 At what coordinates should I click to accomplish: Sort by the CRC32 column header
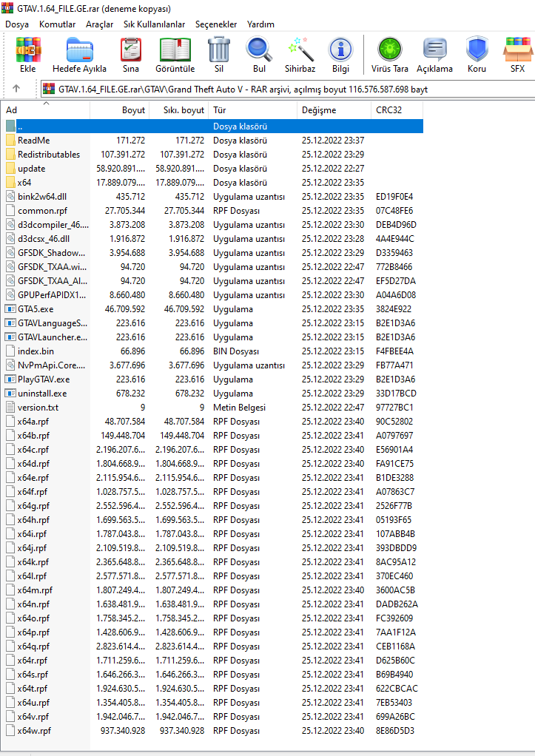397,110
